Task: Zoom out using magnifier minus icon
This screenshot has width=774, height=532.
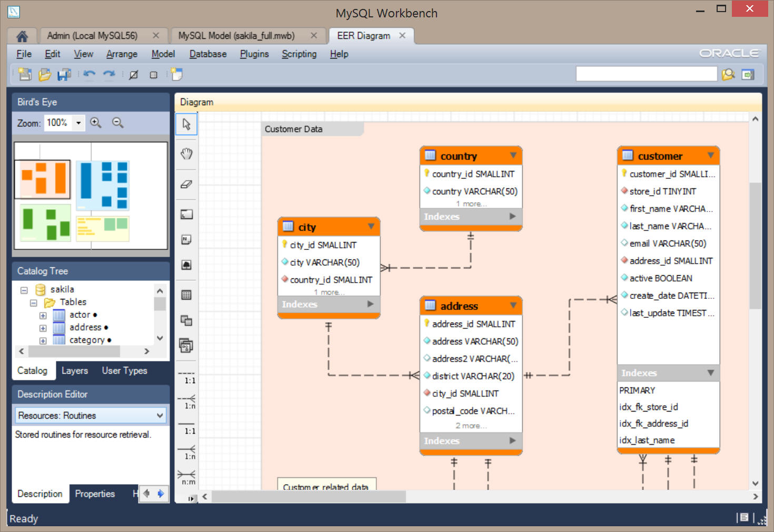Action: (x=118, y=123)
